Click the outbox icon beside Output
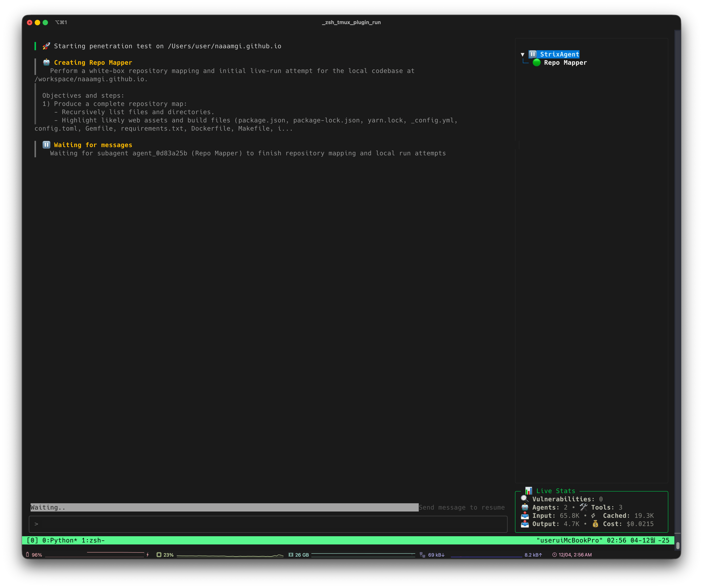 [x=525, y=524]
